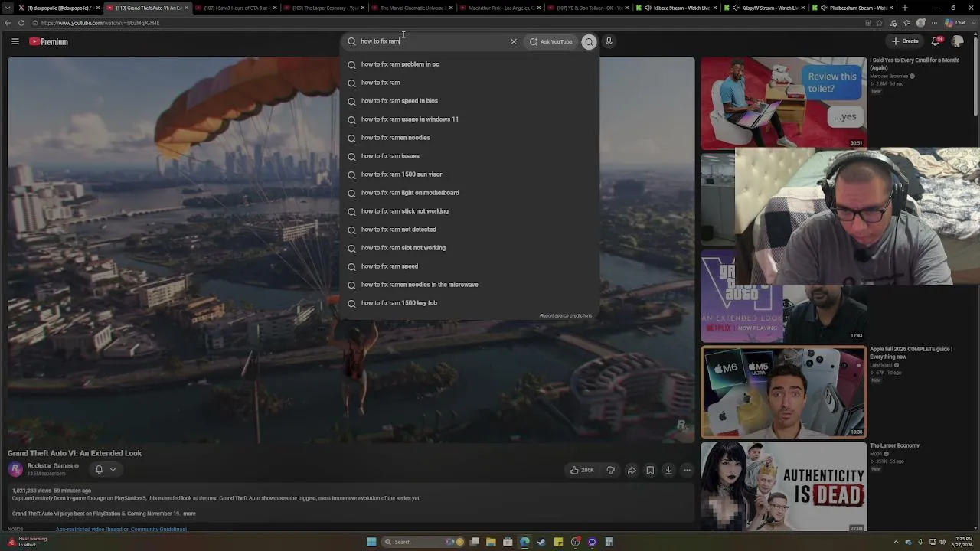
Task: Open the Ask YouTube button
Action: pyautogui.click(x=551, y=41)
